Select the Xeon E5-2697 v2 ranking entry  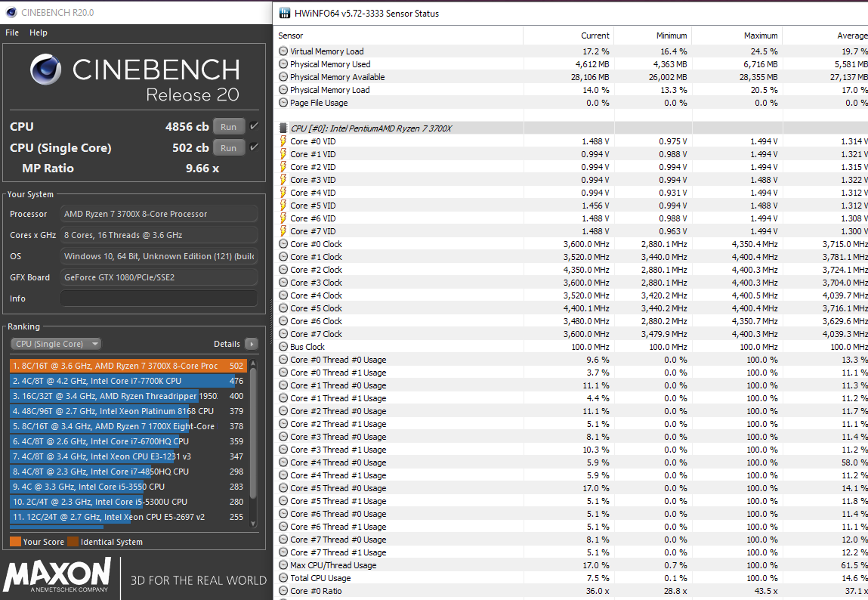pos(128,517)
